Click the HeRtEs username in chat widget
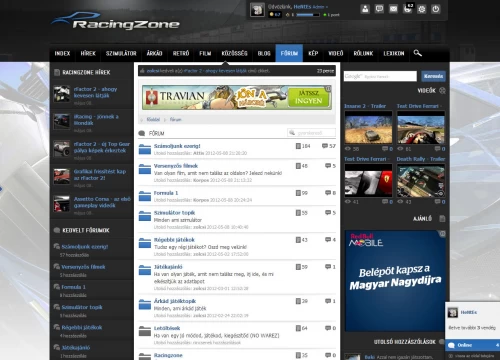Image resolution: width=500 pixels, height=360 pixels. (x=468, y=312)
